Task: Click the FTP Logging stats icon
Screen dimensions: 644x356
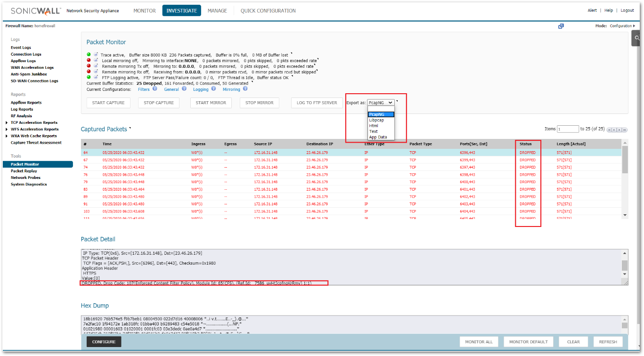Action: [96, 77]
